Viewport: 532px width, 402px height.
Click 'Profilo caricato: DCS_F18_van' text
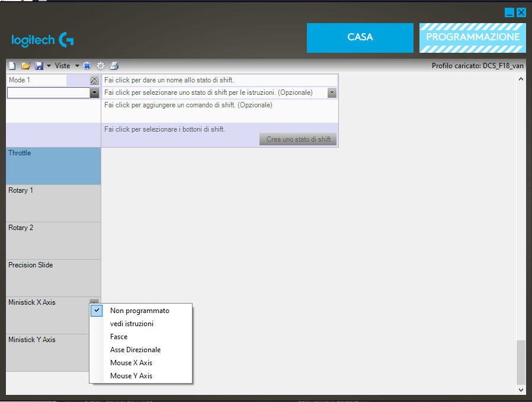coord(477,66)
